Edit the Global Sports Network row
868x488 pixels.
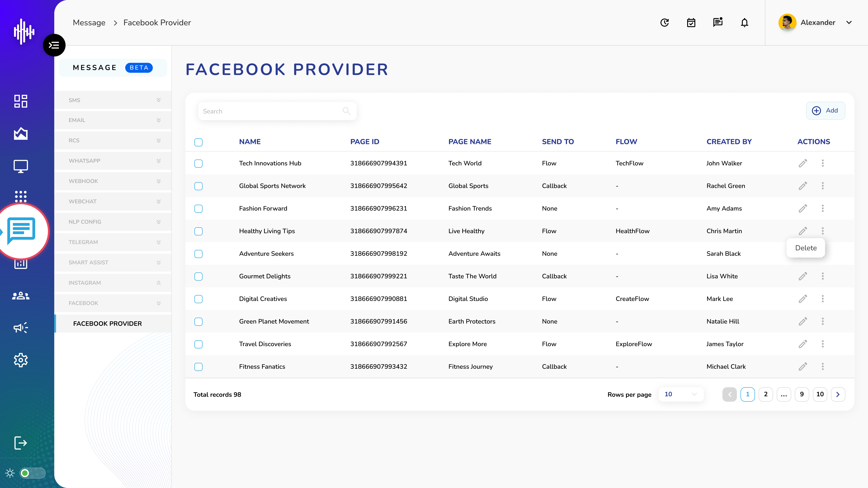point(803,186)
